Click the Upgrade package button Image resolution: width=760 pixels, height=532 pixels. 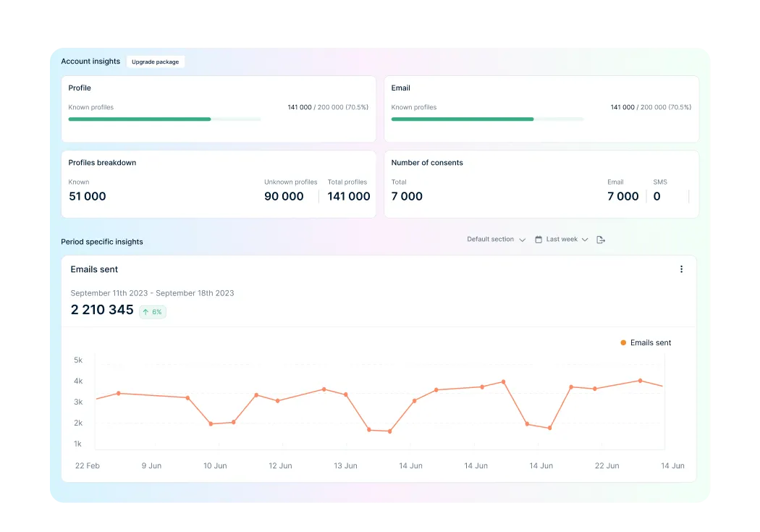pos(155,62)
